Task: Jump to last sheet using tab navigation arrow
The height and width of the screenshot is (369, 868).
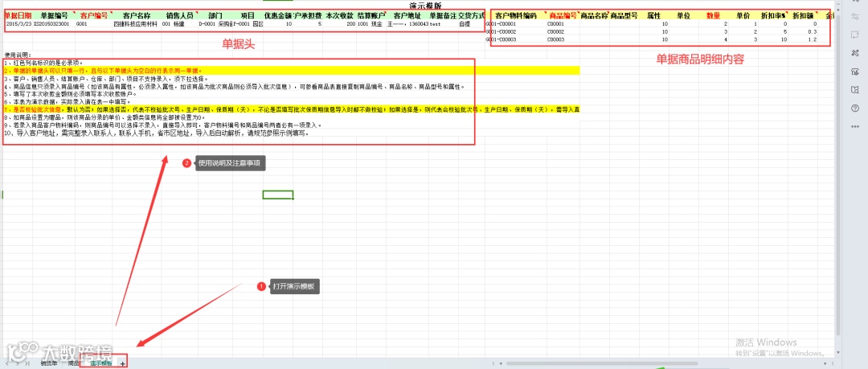Action: pos(27,364)
